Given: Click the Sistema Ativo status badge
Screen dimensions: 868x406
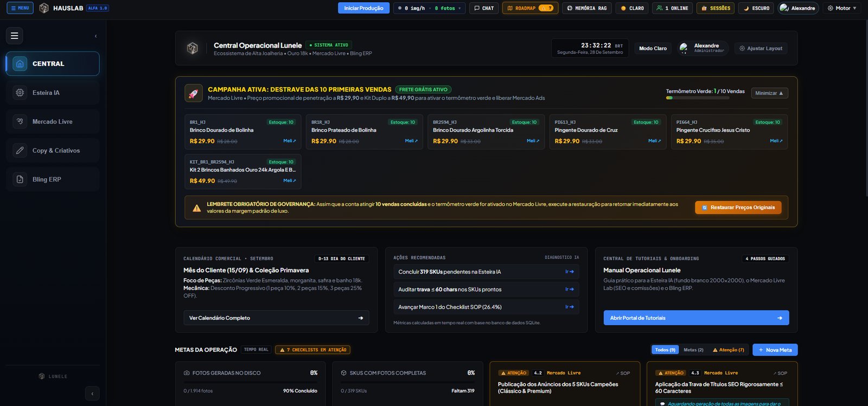Looking at the screenshot, I should pos(329,45).
